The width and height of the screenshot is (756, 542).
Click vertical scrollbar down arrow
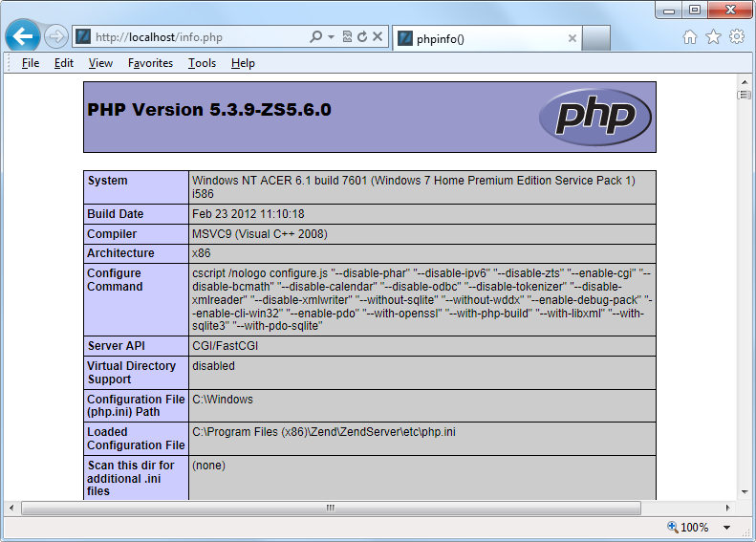click(x=745, y=492)
